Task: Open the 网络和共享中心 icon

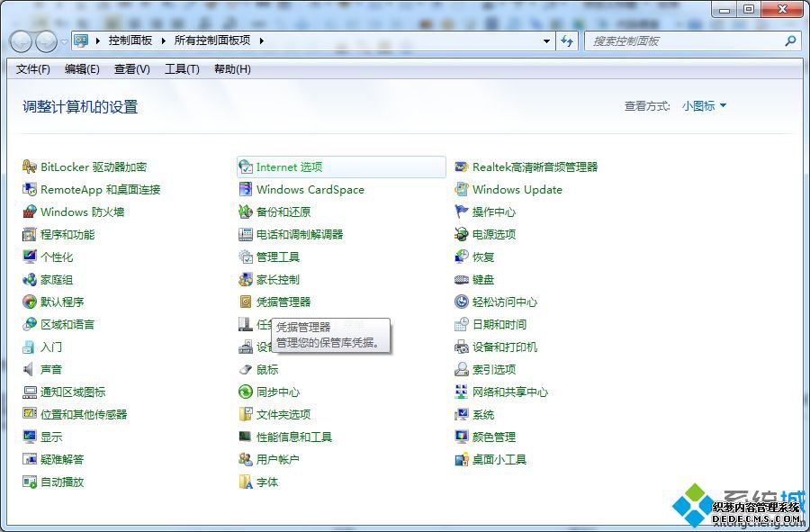Action: (462, 392)
